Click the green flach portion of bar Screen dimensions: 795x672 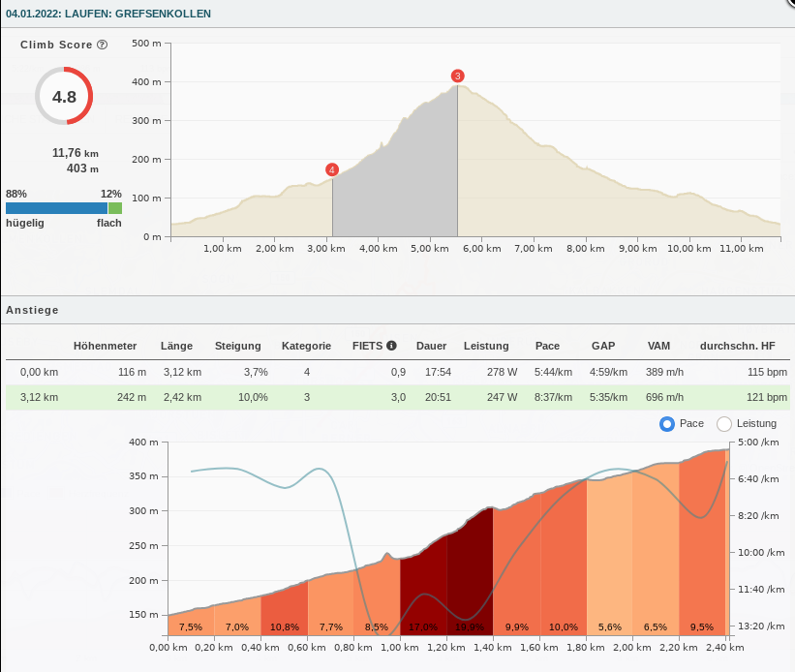pyautogui.click(x=114, y=208)
